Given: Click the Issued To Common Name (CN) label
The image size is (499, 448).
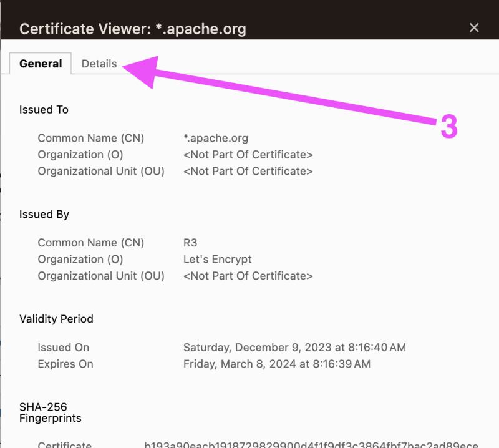Looking at the screenshot, I should click(91, 138).
